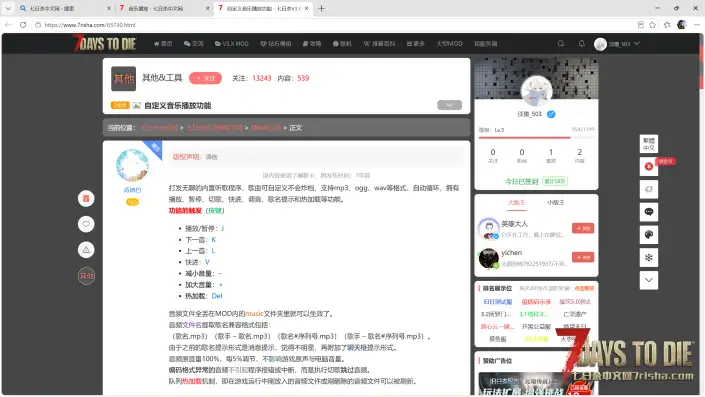
Task: Reload the page with the refresh icon
Action: [x=23, y=25]
